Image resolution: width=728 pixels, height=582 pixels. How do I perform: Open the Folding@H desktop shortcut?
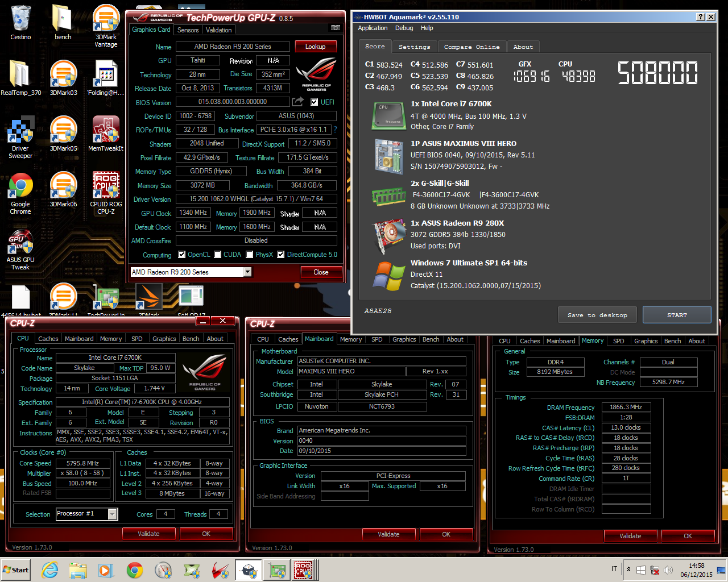coord(106,78)
